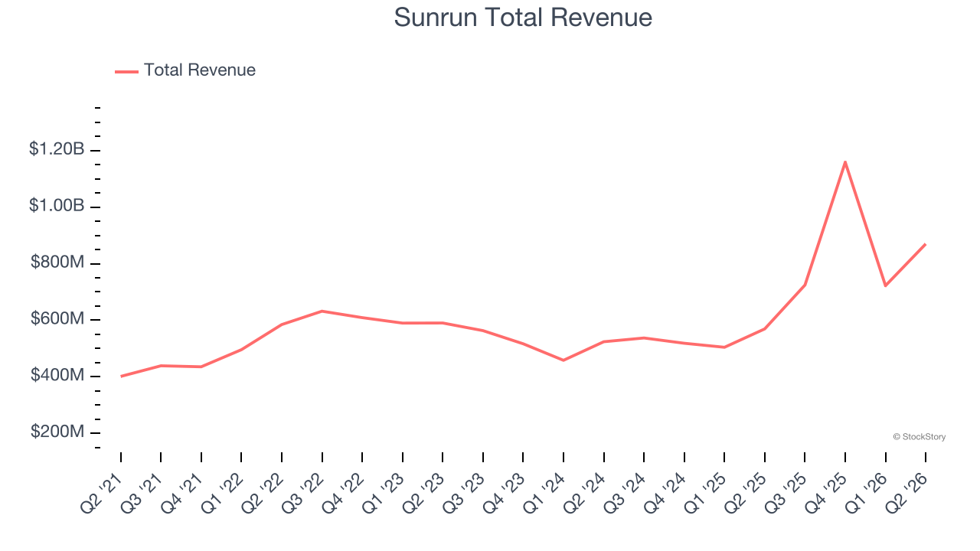Click the Q2 '21 starting point of line
The height and width of the screenshot is (551, 980).
pyautogui.click(x=121, y=377)
